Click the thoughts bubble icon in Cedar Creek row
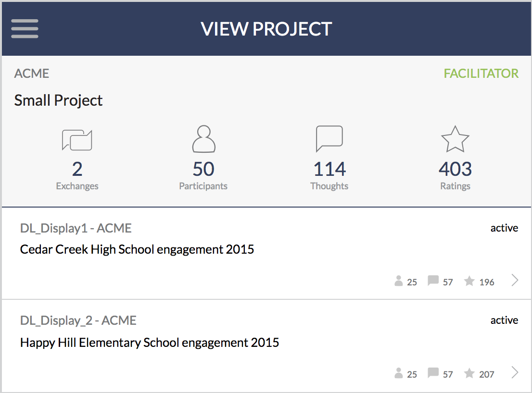 [x=433, y=281]
